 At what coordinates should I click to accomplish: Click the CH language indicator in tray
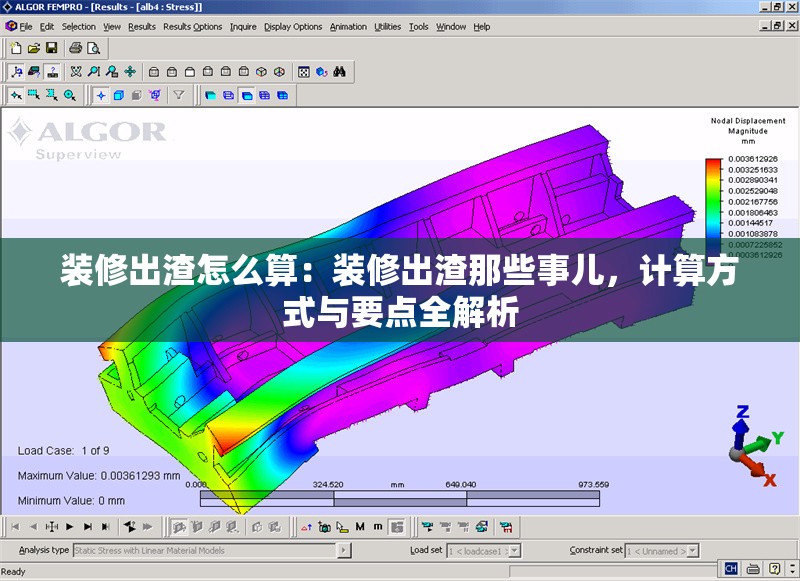(731, 568)
